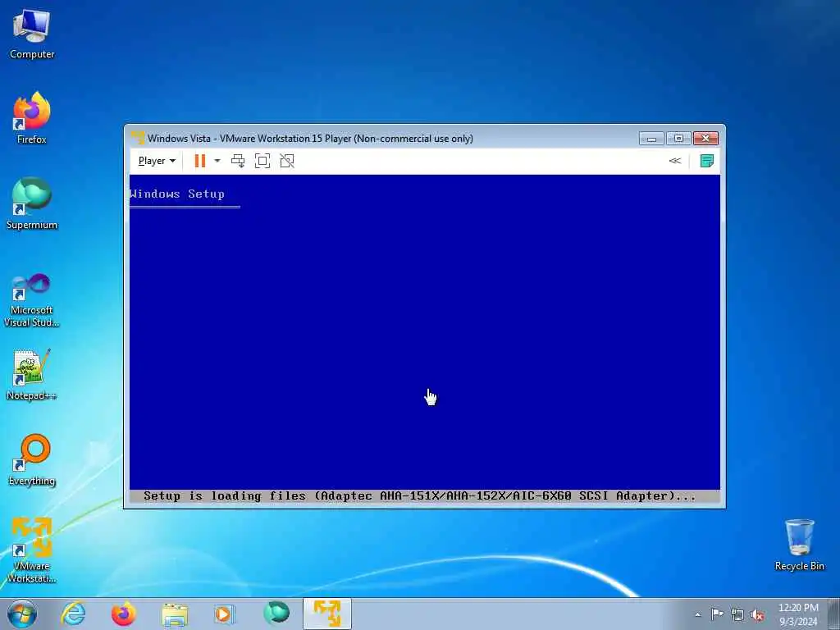Launch Internet Explorer from the taskbar

coord(73,614)
